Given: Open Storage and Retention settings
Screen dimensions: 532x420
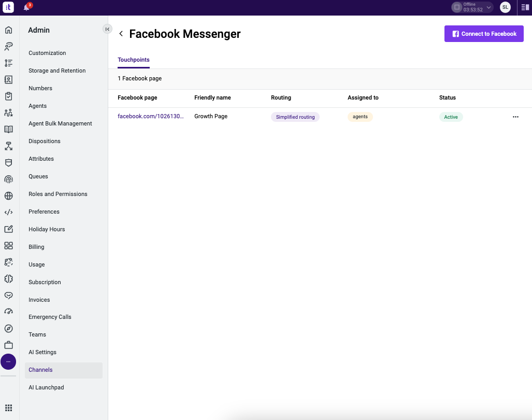Looking at the screenshot, I should point(57,71).
